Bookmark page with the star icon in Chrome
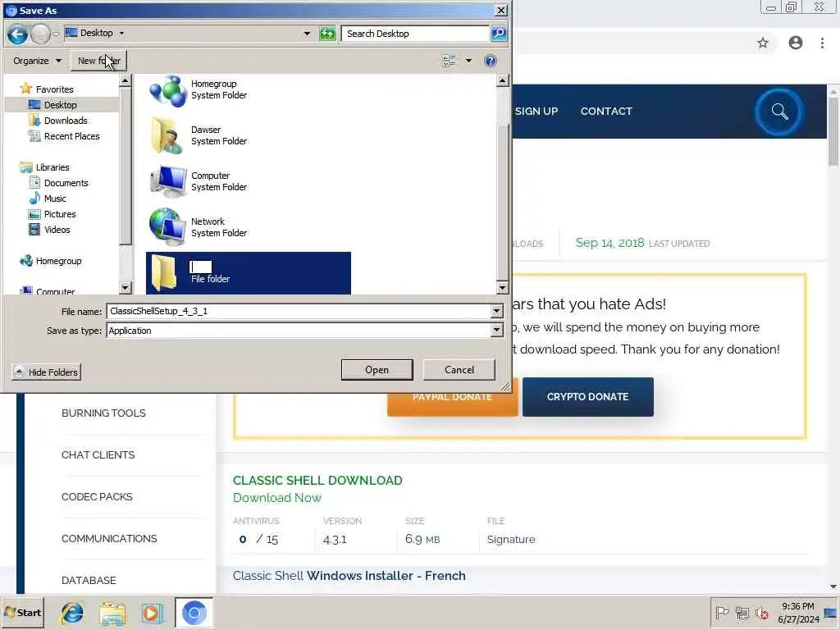 coord(762,43)
